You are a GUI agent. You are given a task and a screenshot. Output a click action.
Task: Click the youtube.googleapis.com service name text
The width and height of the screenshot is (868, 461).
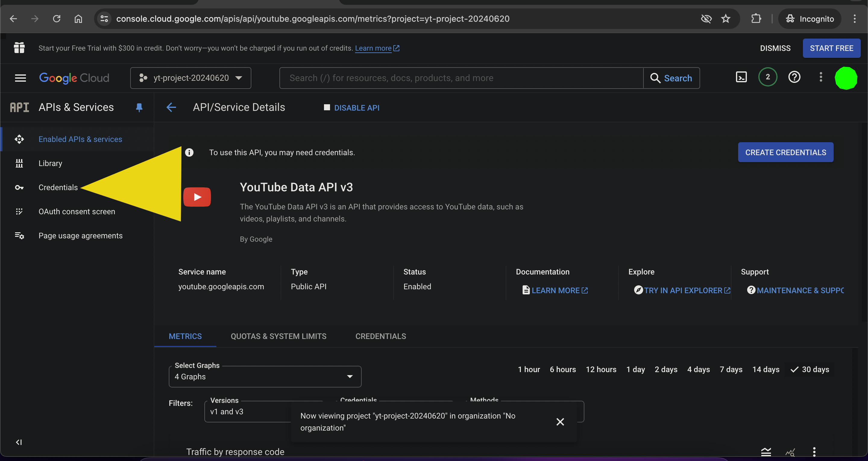coord(221,287)
